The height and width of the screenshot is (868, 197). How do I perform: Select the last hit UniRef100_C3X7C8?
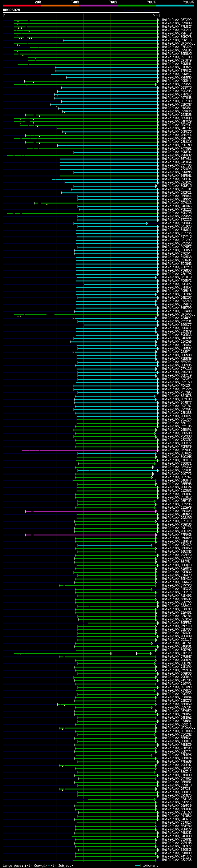pos(177,860)
